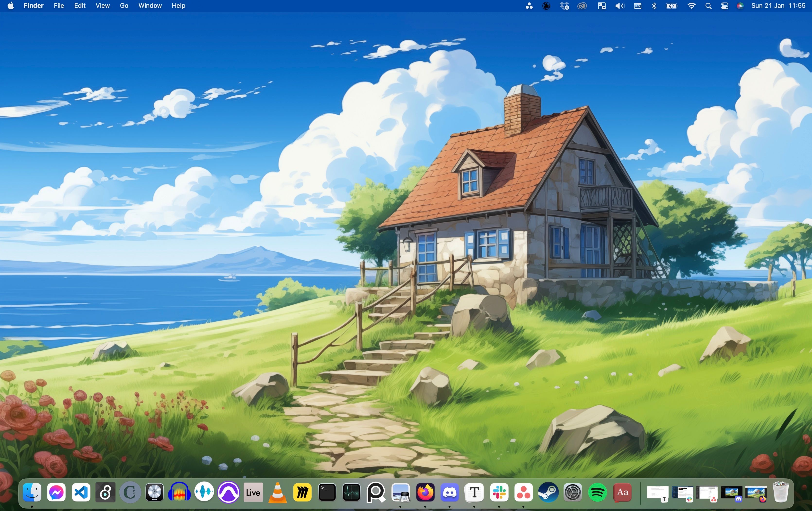
Task: Open the Apple menu
Action: pyautogui.click(x=10, y=5)
